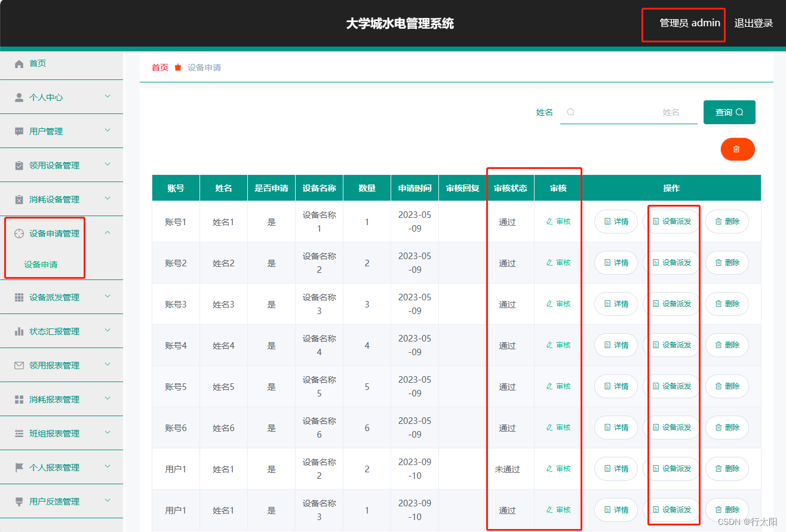Click 设备派发 in the 账号5 row

pyautogui.click(x=671, y=386)
